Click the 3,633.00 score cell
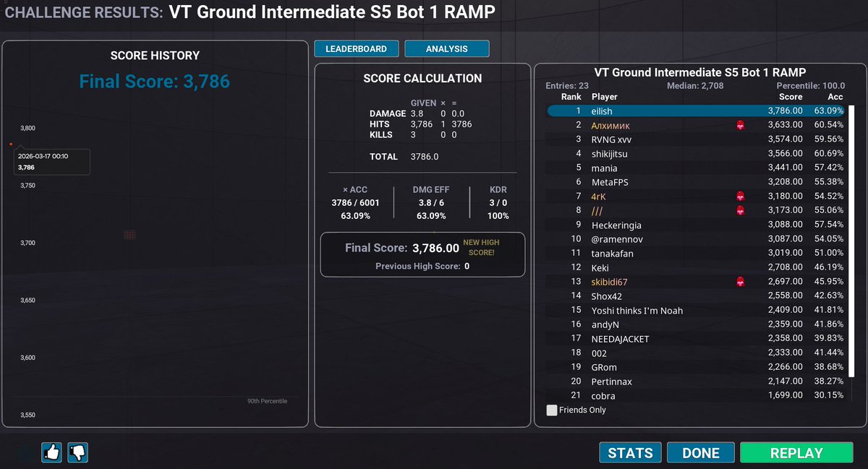868x469 pixels. point(785,125)
